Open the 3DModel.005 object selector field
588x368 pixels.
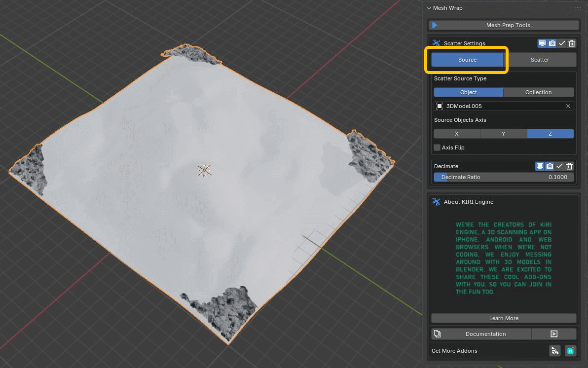pyautogui.click(x=498, y=106)
